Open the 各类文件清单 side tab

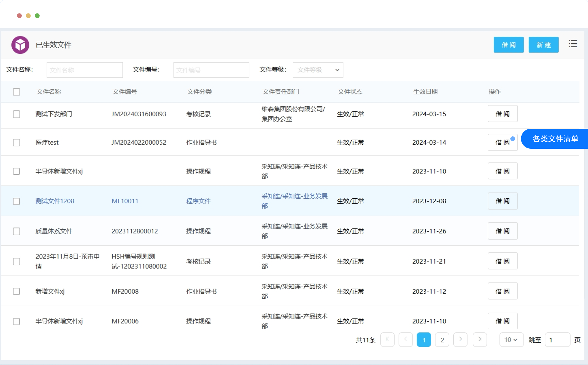coord(555,139)
